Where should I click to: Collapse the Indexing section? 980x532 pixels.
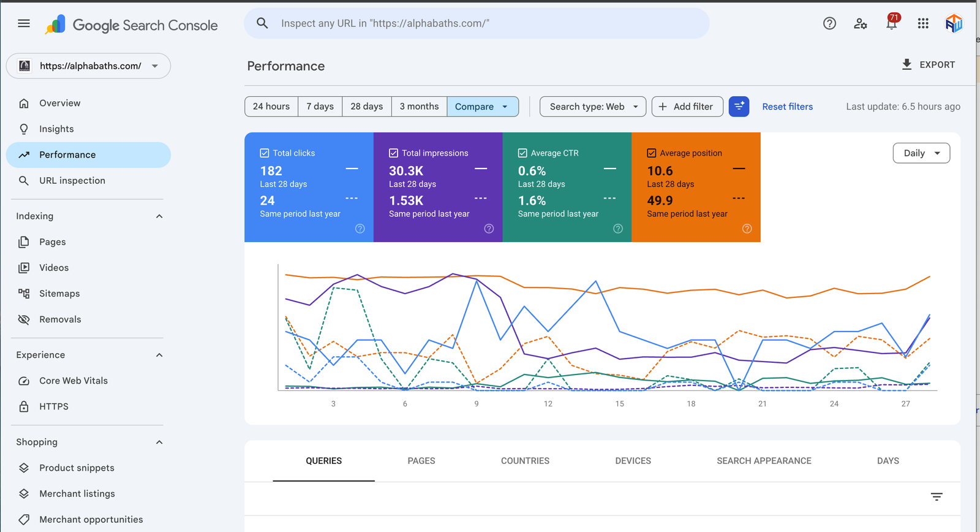(x=159, y=216)
